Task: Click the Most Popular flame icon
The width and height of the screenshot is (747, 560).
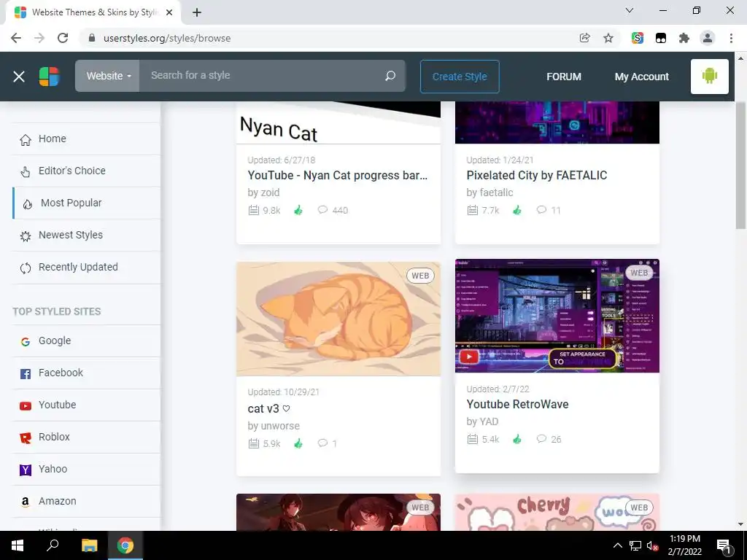Action: (x=28, y=204)
